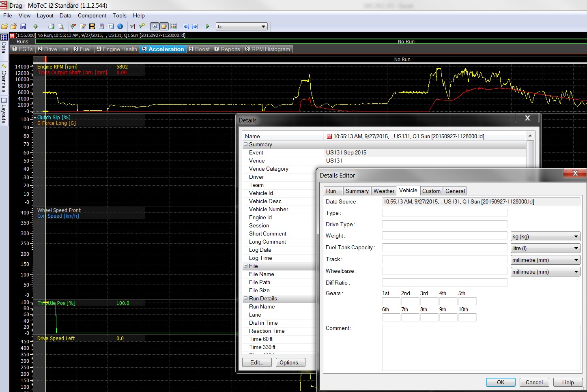
Task: Open the Component menu
Action: 92,15
